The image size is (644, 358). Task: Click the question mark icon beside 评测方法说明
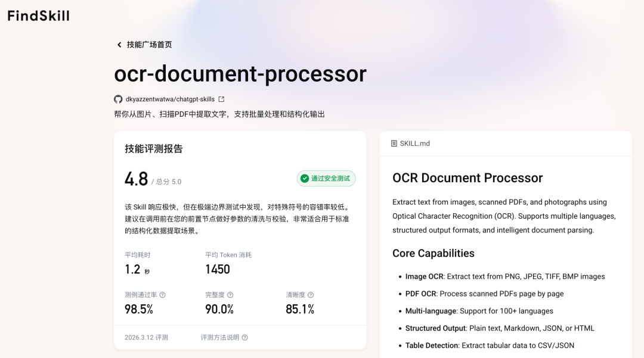click(245, 338)
